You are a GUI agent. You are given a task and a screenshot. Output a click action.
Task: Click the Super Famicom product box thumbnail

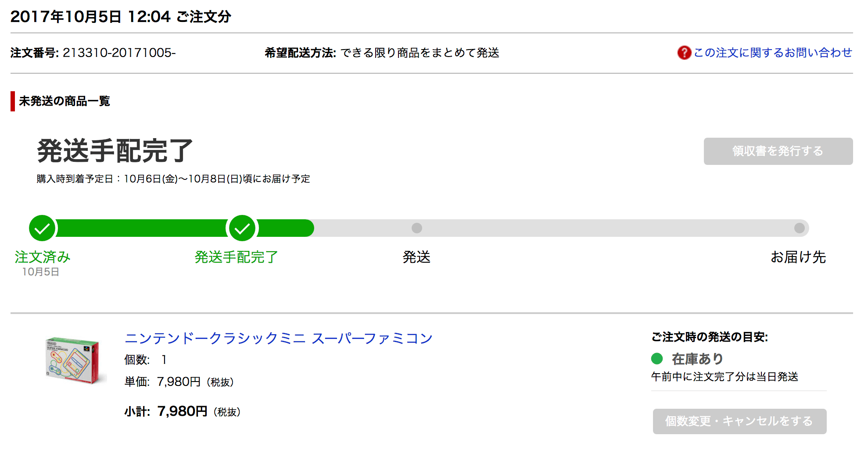tap(75, 360)
